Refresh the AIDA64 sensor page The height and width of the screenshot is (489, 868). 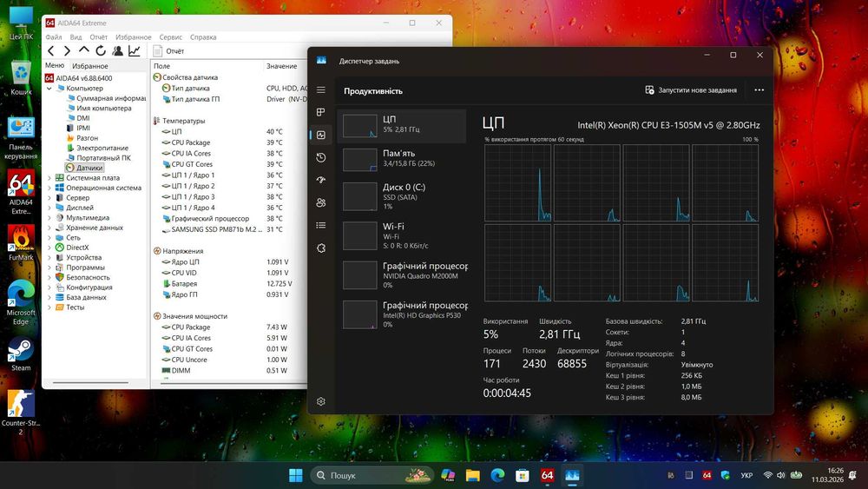coord(100,51)
